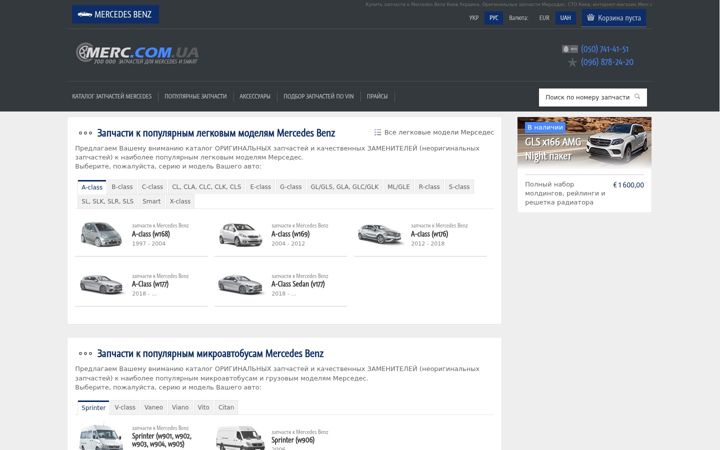This screenshot has height=450, width=720.
Task: Open A-Class (w177) model link
Action: point(150,284)
